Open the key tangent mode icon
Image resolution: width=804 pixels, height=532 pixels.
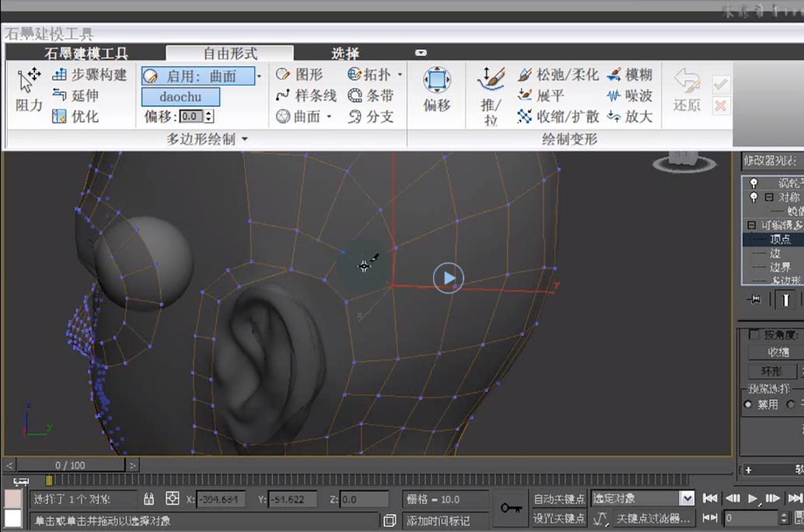click(600, 519)
